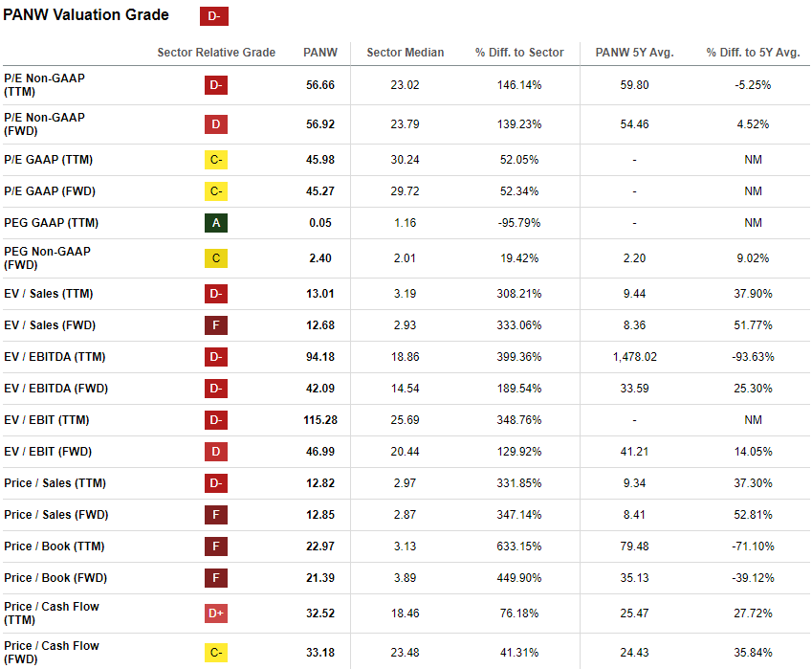Click the D grade badge for EV / EBIT (FWD)
This screenshot has width=812, height=669.
[x=216, y=452]
